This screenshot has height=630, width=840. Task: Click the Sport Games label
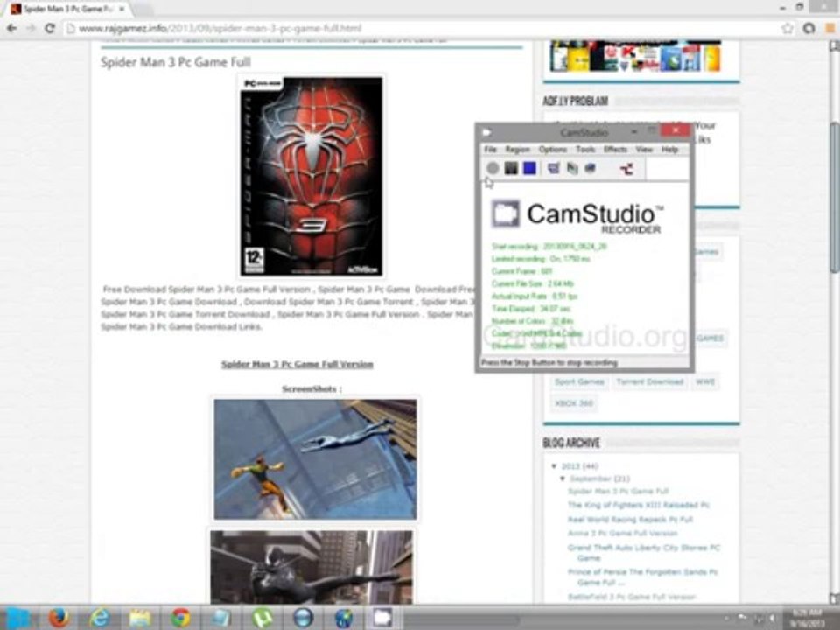(x=579, y=382)
